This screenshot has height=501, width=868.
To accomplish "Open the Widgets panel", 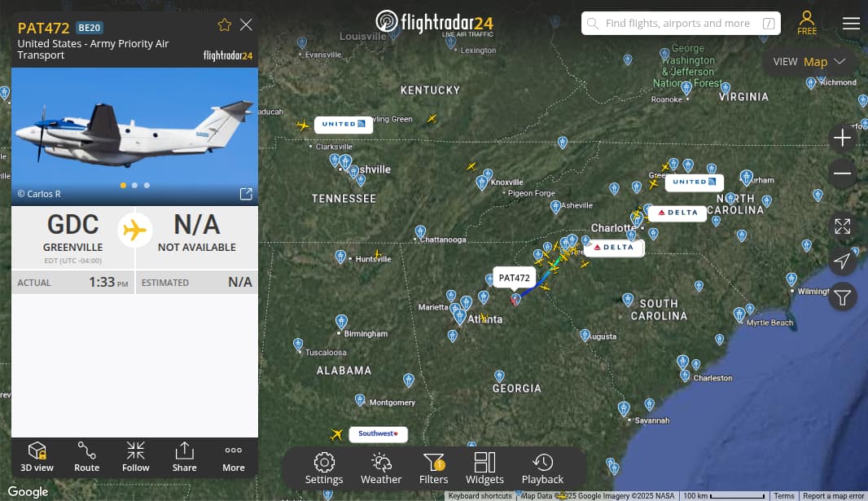I will (484, 468).
